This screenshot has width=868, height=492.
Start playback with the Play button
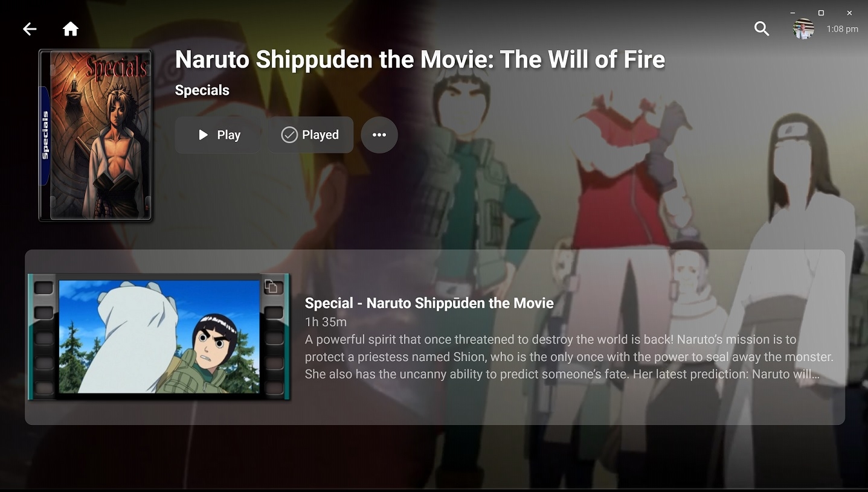click(218, 135)
